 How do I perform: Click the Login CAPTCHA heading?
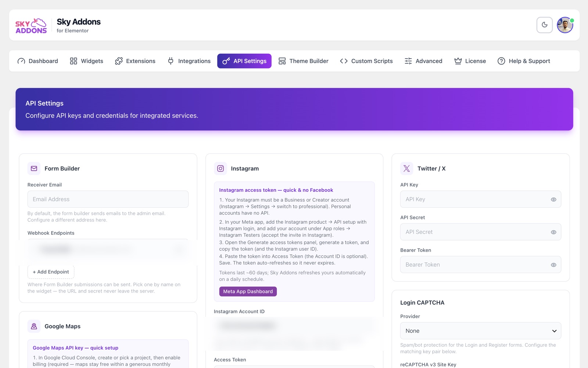pyautogui.click(x=422, y=302)
